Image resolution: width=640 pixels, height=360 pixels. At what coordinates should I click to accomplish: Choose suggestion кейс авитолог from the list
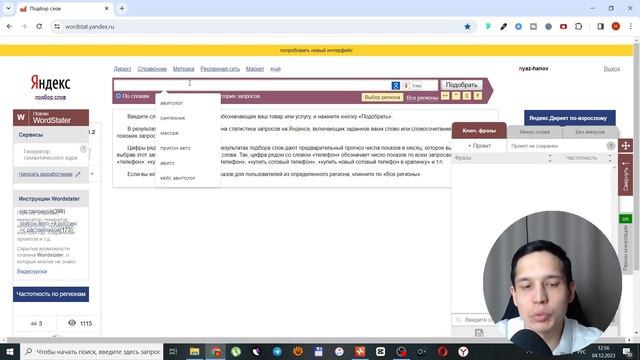tap(178, 178)
